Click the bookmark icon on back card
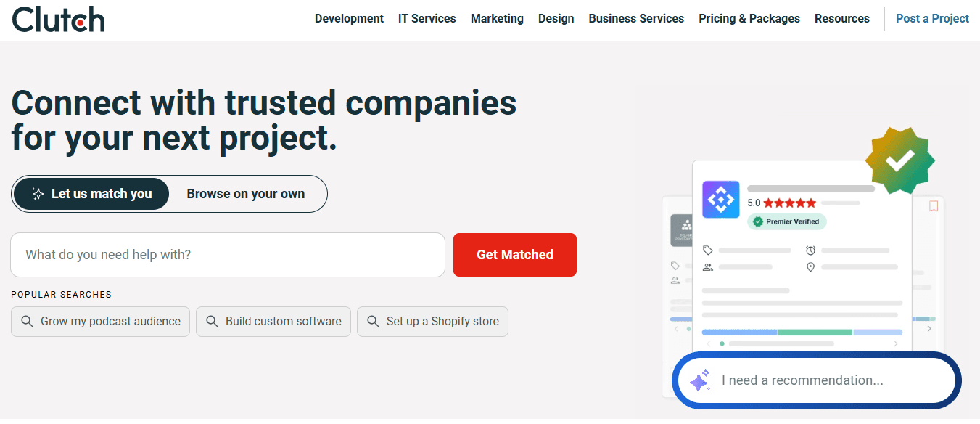Screen dimensions: 980x424 click(934, 206)
